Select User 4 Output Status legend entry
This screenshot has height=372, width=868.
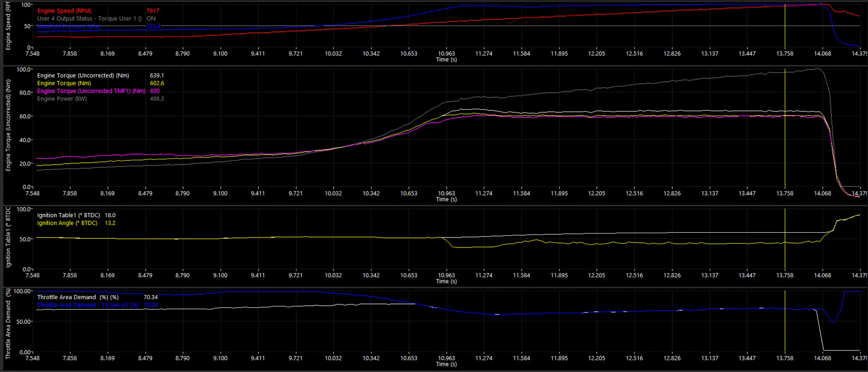(89, 19)
